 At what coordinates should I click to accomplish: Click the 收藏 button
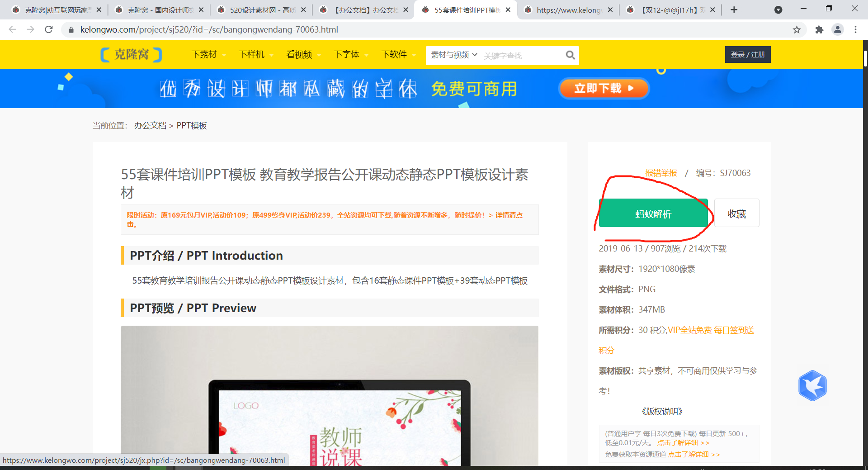(x=736, y=213)
